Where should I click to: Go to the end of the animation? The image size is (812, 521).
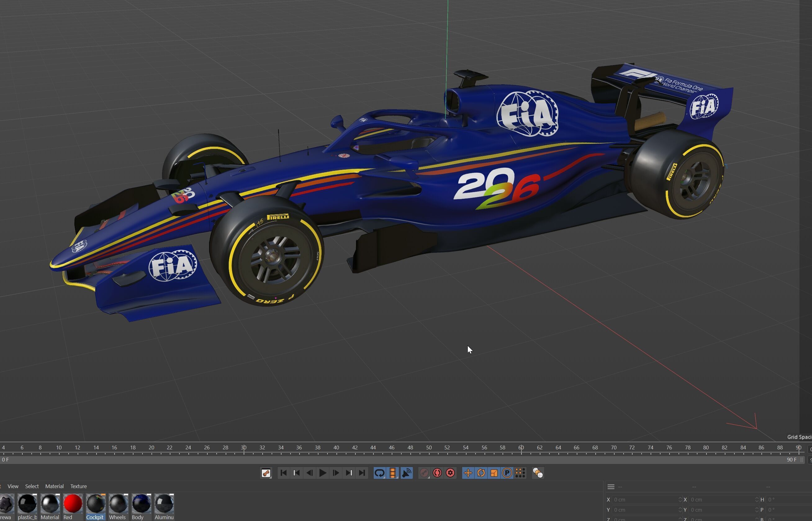[x=362, y=473]
